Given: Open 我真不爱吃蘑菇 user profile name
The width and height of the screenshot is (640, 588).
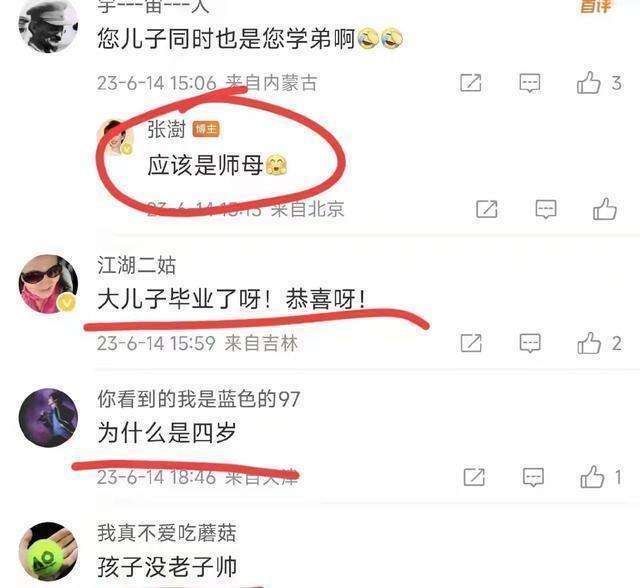Looking at the screenshot, I should click(167, 533).
